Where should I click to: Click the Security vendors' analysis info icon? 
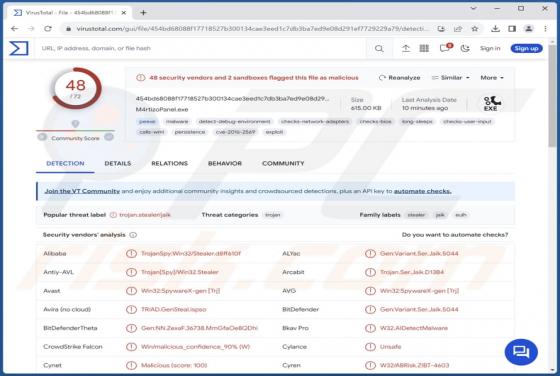[133, 235]
